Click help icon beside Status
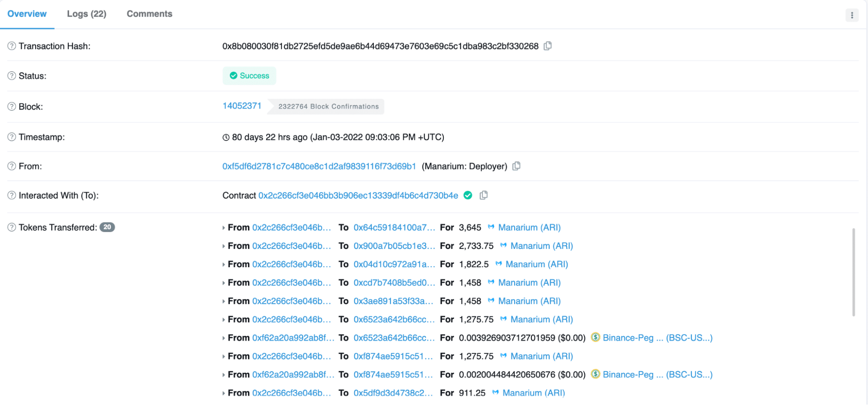The height and width of the screenshot is (405, 868). [x=12, y=76]
